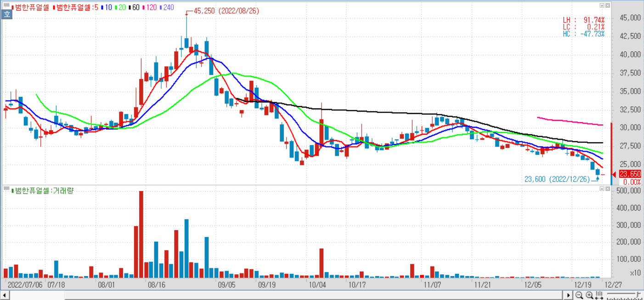Click the red current-price arrow marker
The image size is (644, 300).
615,174
